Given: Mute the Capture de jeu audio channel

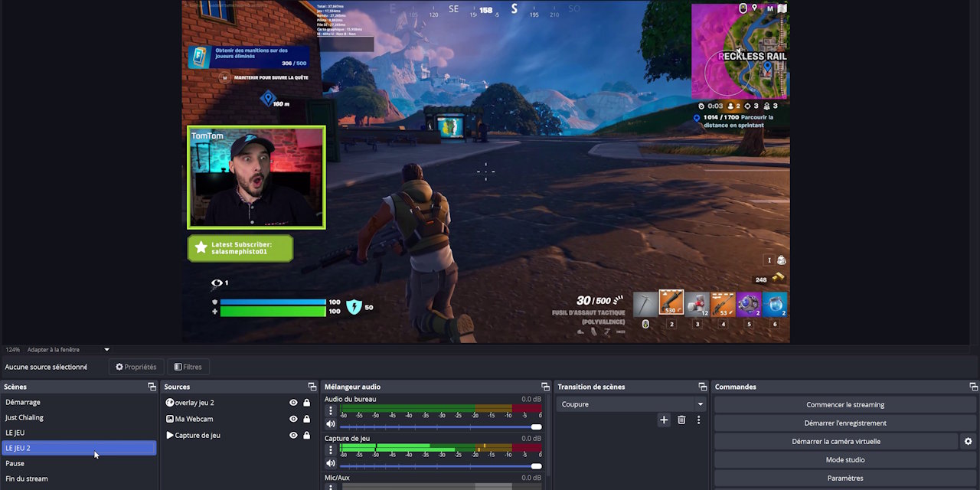Looking at the screenshot, I should tap(331, 463).
